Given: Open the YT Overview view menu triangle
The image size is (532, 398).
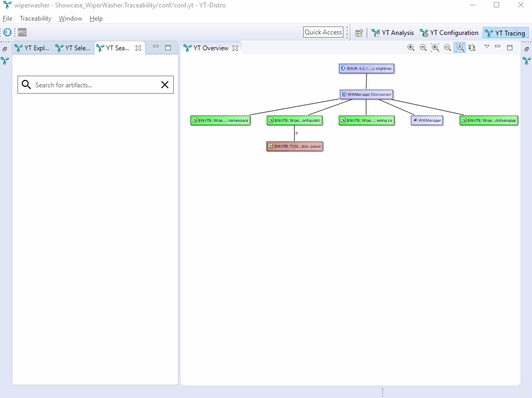Looking at the screenshot, I should (x=486, y=47).
